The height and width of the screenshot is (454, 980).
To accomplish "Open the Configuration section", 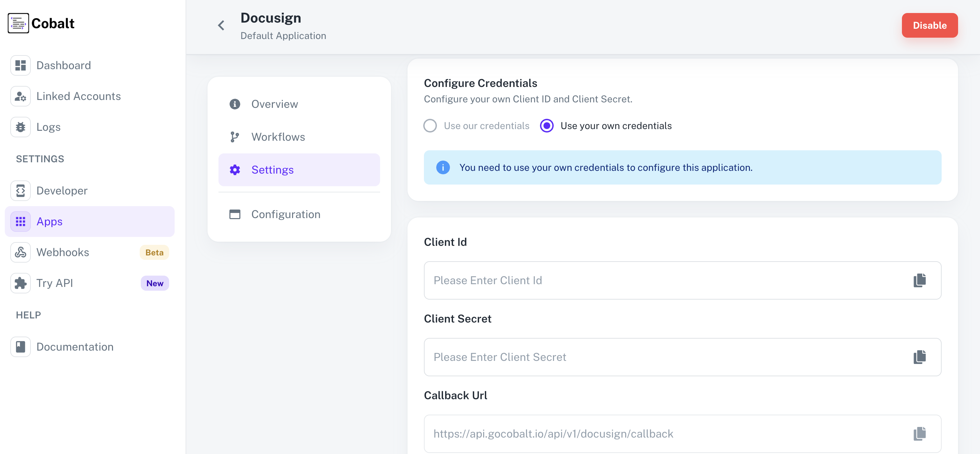I will coord(286,214).
